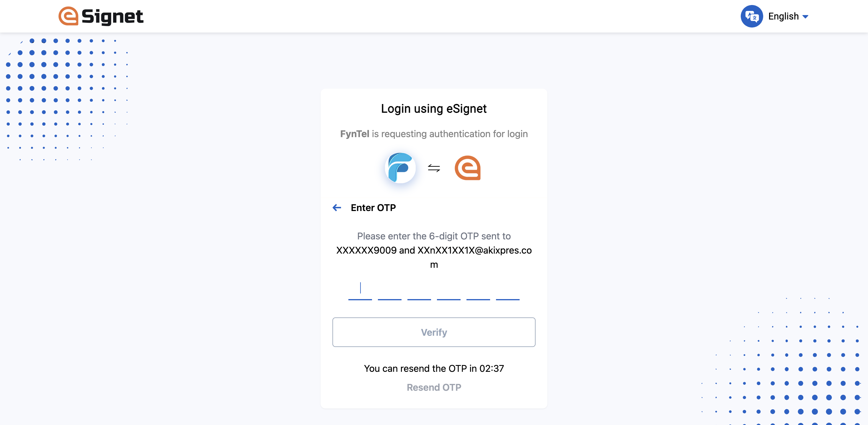The image size is (868, 425).
Task: Open the English language dropdown
Action: 788,16
